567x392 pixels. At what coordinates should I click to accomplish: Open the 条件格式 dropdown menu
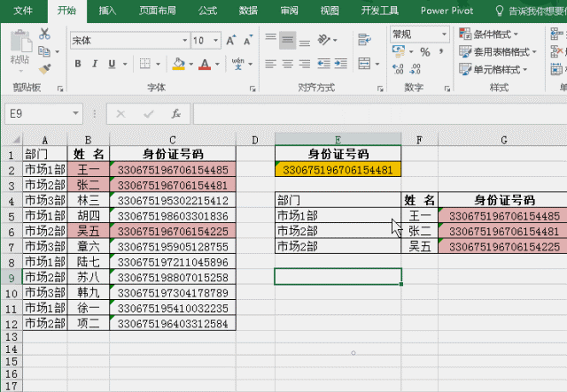(498, 34)
